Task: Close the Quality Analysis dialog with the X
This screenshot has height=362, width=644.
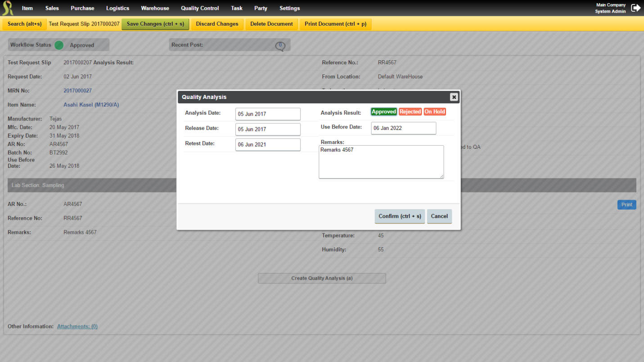Action: click(454, 97)
